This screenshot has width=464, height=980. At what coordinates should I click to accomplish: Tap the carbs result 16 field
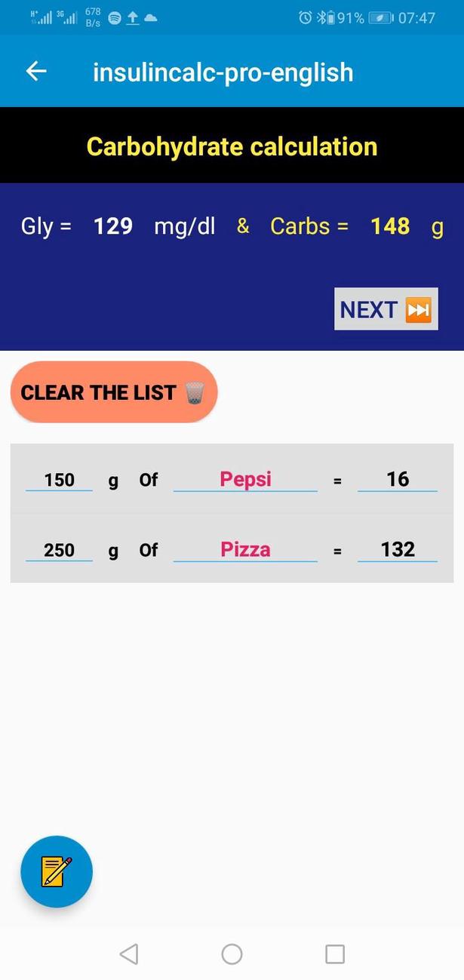(x=398, y=479)
